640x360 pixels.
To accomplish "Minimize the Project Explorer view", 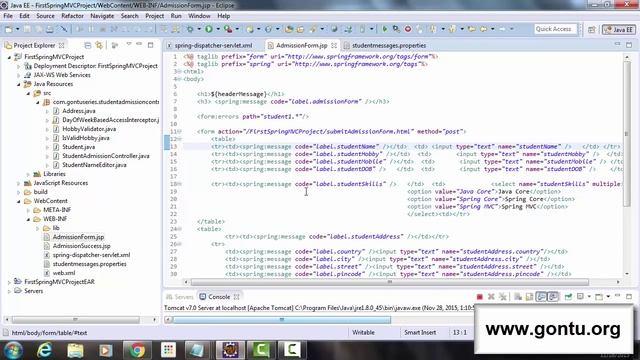I will (139, 44).
